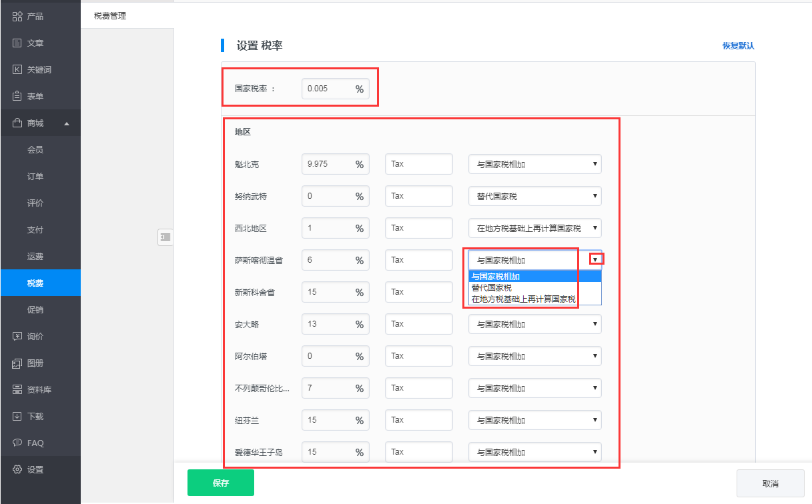The image size is (812, 504).
Task: Focus the 国家税率 percentage input field
Action: pos(327,89)
